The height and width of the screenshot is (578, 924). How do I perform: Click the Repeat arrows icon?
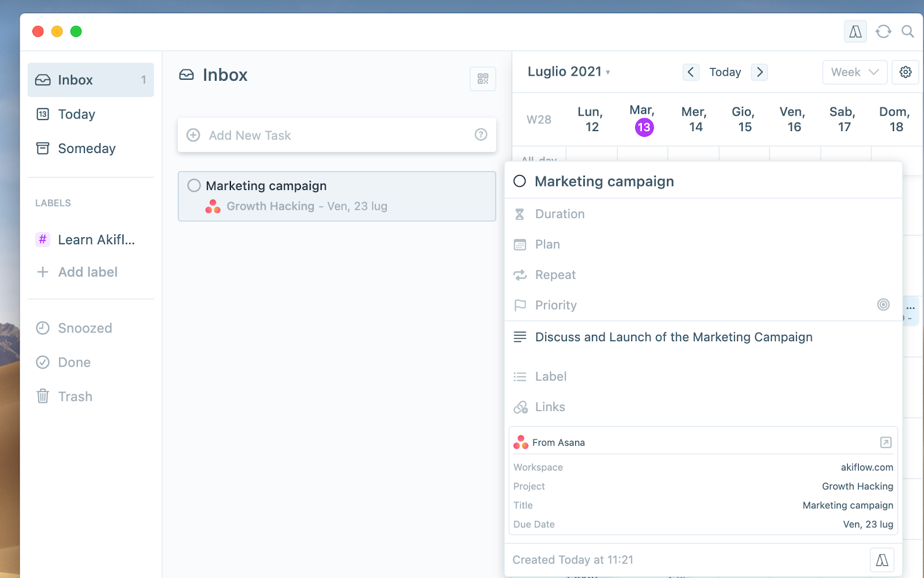520,275
